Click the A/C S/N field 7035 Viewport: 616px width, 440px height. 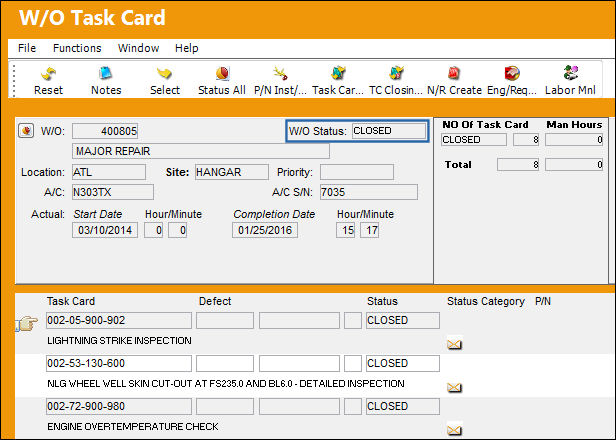(368, 192)
